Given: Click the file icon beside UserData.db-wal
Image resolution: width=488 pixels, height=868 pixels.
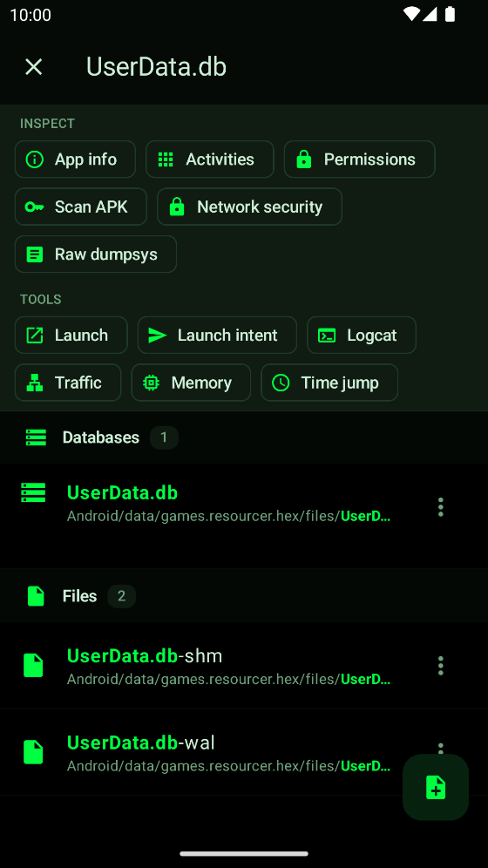Looking at the screenshot, I should pyautogui.click(x=33, y=752).
